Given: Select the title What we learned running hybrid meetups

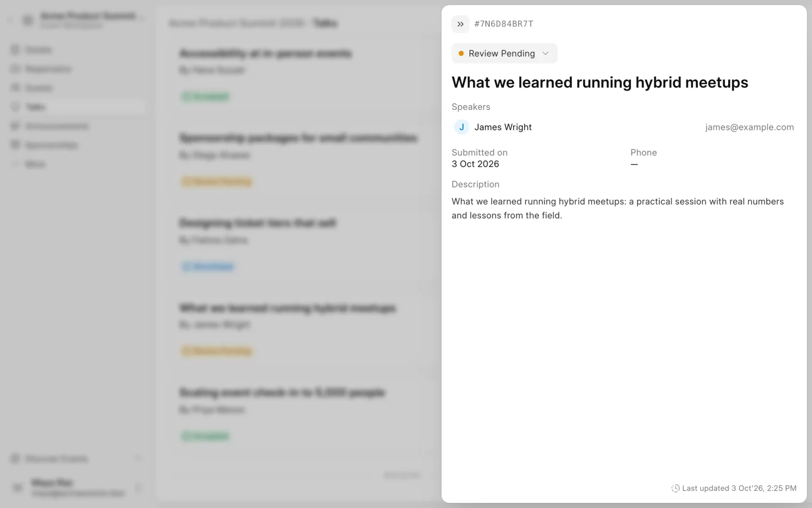Looking at the screenshot, I should [600, 82].
